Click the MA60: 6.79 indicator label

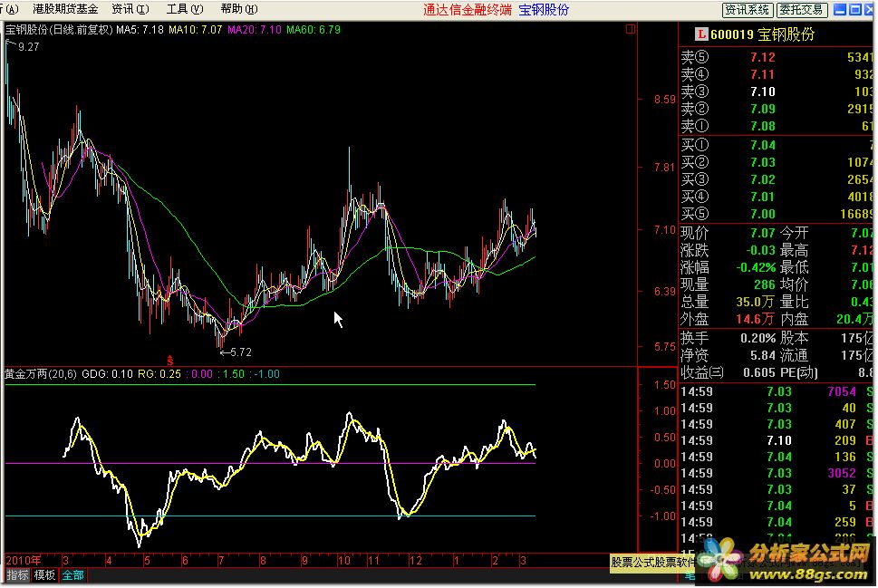point(313,30)
